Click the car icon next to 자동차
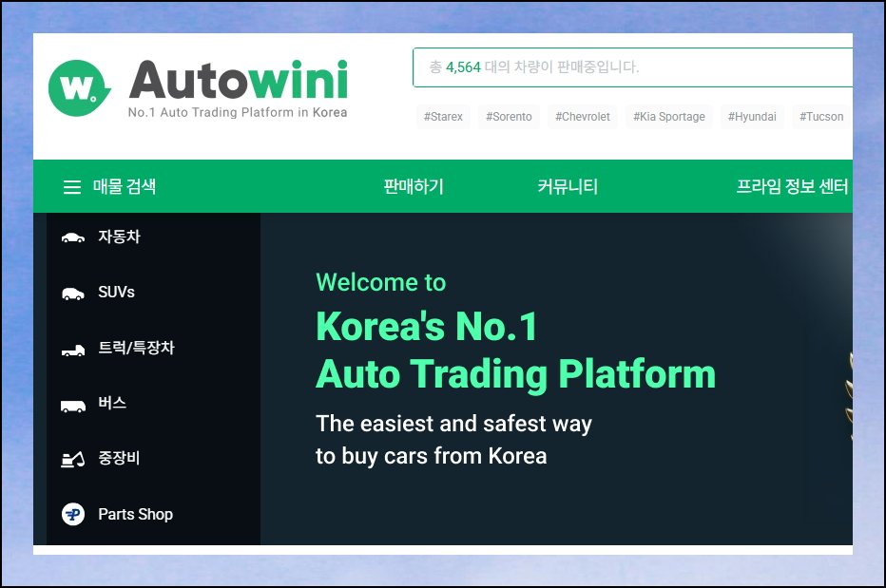886x588 pixels. click(x=73, y=237)
